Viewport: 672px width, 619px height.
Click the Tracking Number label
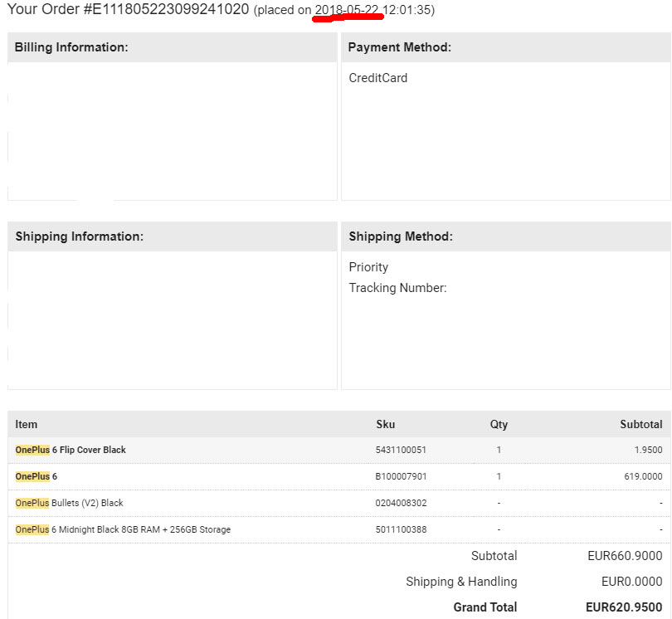click(x=397, y=288)
